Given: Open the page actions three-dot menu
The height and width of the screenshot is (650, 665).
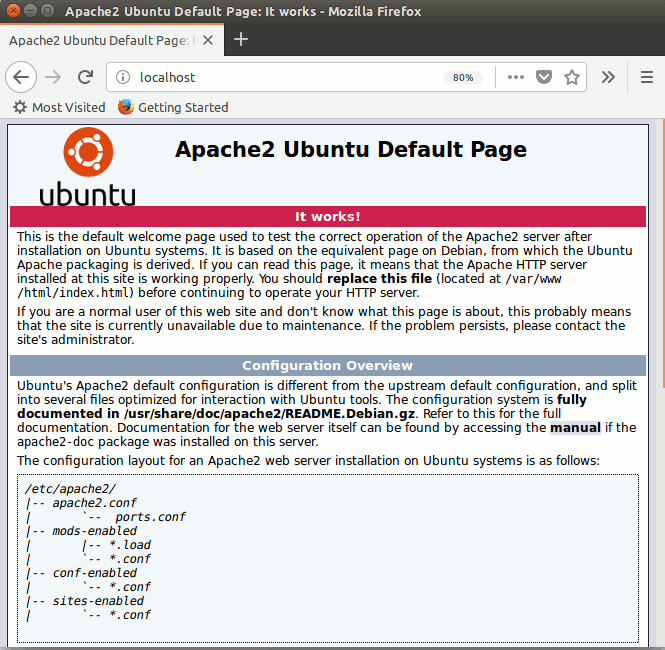Looking at the screenshot, I should tap(516, 77).
